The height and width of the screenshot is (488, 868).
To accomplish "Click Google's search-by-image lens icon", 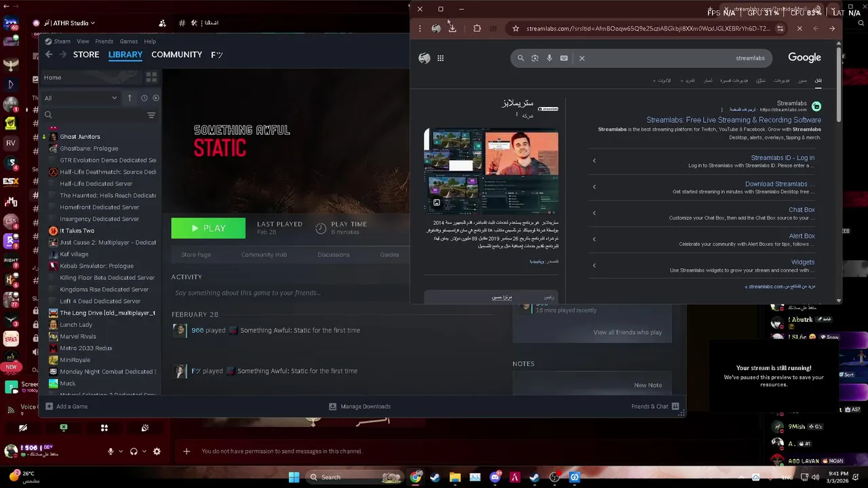I will [535, 58].
